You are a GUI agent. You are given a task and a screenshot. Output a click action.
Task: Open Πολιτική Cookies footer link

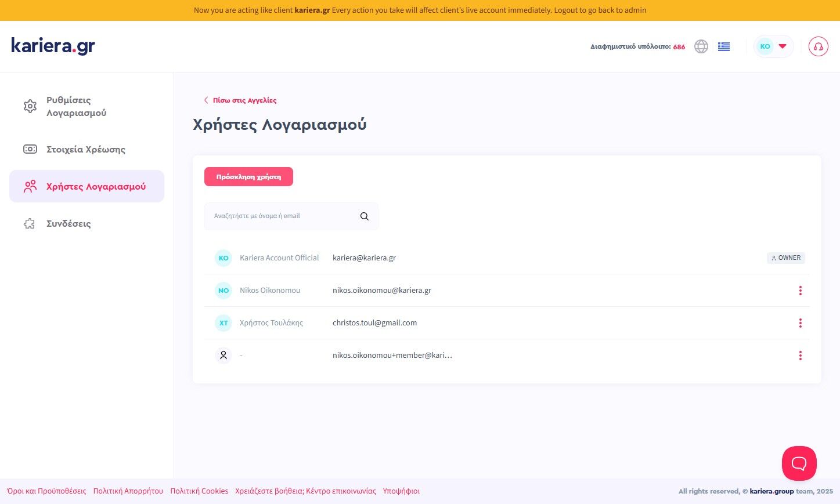click(x=199, y=491)
